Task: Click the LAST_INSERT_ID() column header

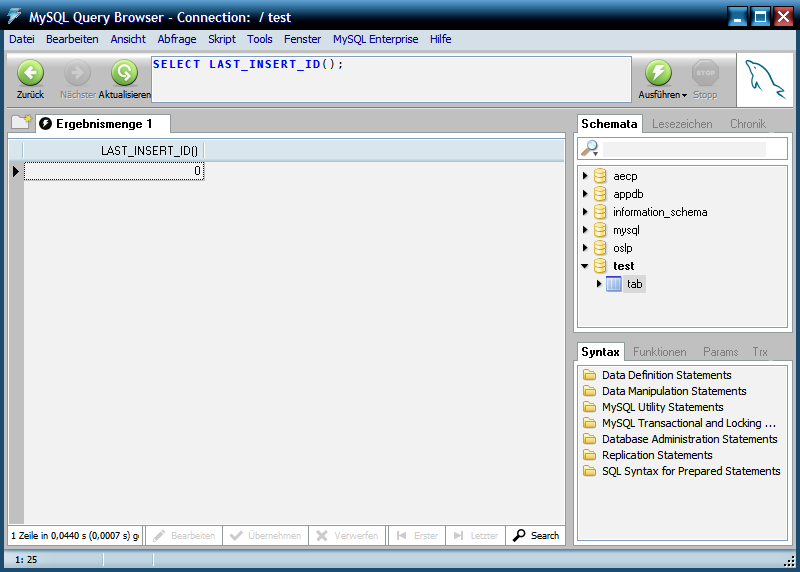Action: coord(113,151)
